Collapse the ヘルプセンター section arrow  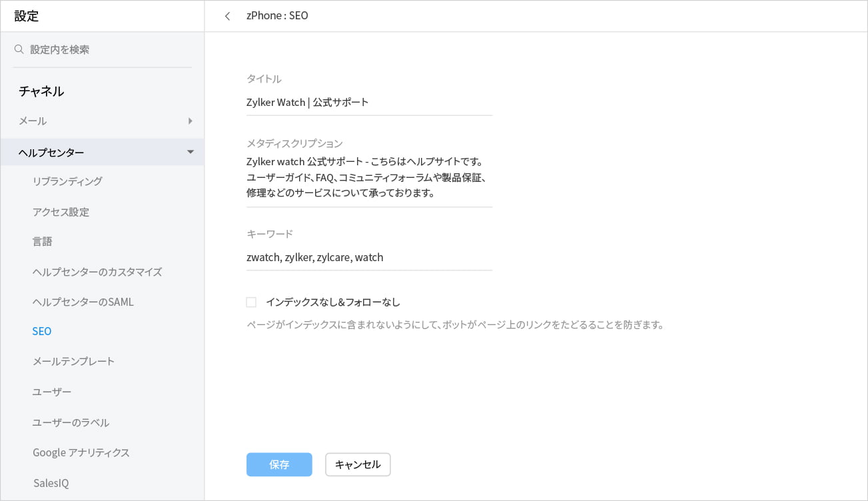pos(190,153)
